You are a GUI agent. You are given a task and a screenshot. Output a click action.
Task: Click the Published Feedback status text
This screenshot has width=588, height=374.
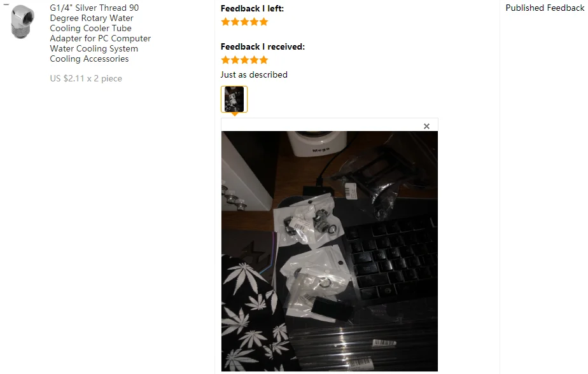click(545, 8)
